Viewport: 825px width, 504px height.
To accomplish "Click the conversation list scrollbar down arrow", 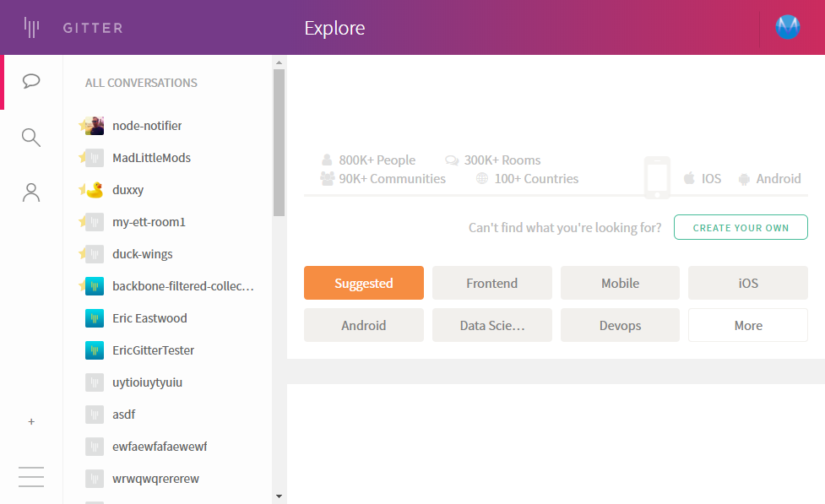I will (279, 496).
